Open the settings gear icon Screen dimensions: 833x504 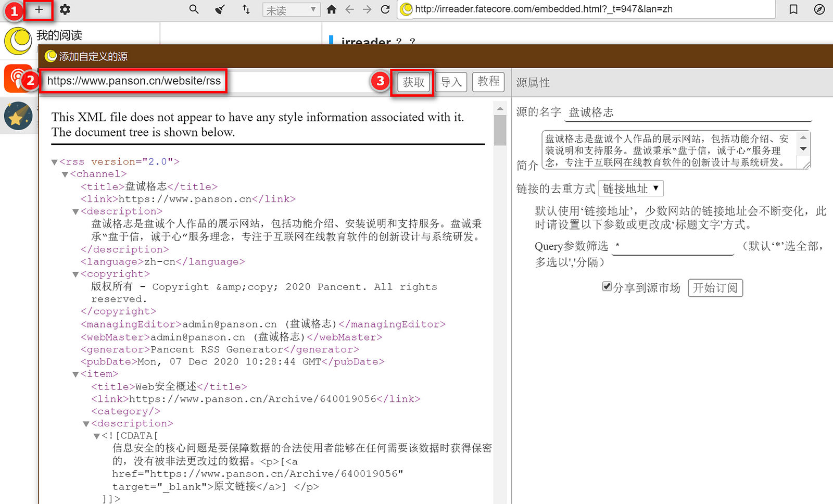pyautogui.click(x=65, y=9)
